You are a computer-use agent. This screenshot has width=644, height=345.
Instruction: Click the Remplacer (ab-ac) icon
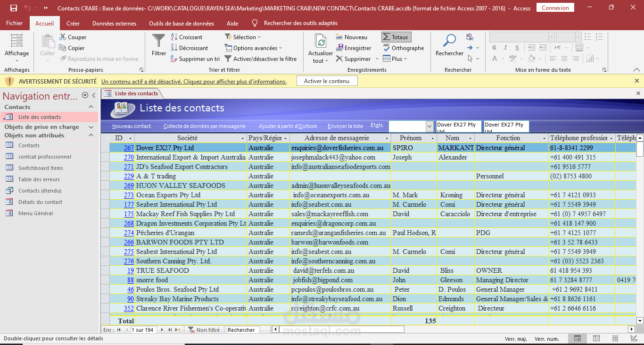[x=470, y=37]
